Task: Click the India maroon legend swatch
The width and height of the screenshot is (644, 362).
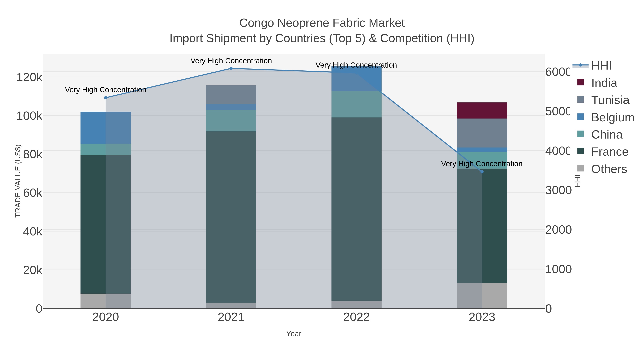Action: 580,82
